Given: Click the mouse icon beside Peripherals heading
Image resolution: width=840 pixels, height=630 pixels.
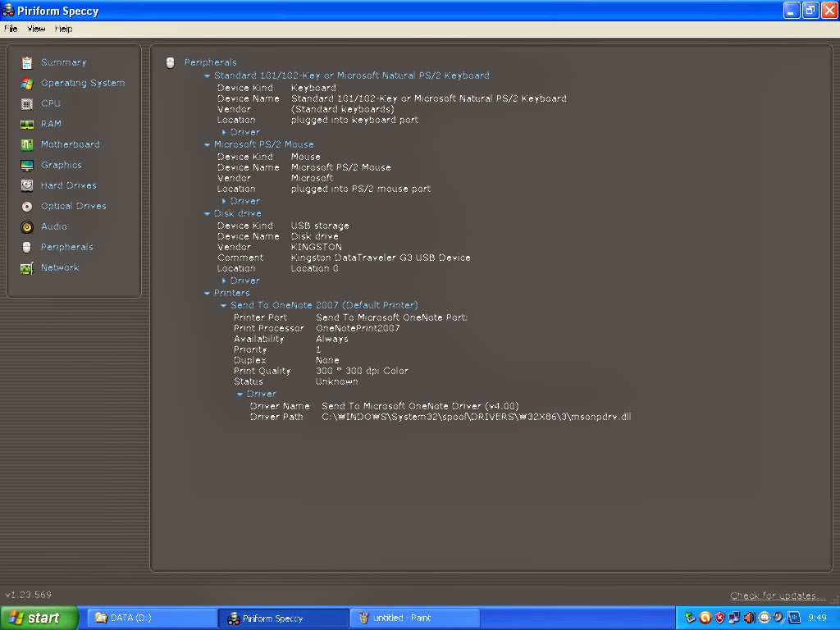Looking at the screenshot, I should (171, 62).
